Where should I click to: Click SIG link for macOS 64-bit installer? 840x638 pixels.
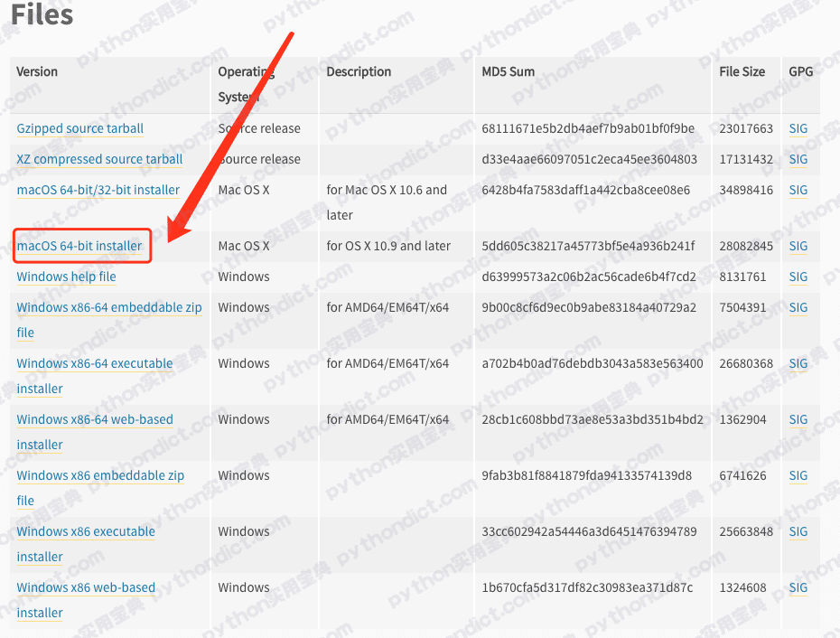click(x=798, y=246)
